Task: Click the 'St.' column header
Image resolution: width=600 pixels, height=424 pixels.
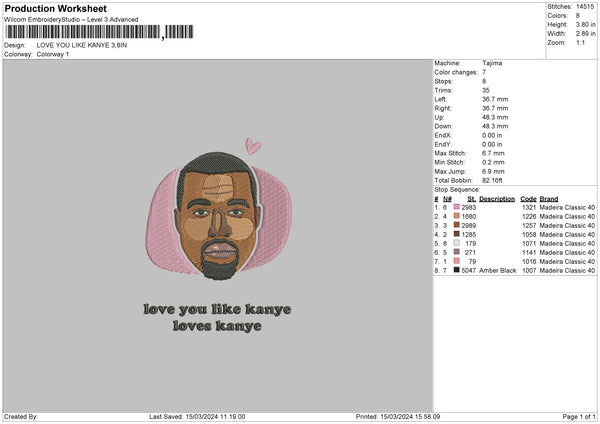Action: tap(471, 199)
